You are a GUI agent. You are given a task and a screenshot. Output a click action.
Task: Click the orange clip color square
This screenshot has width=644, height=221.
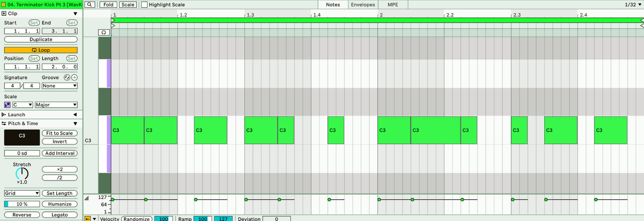4,4
